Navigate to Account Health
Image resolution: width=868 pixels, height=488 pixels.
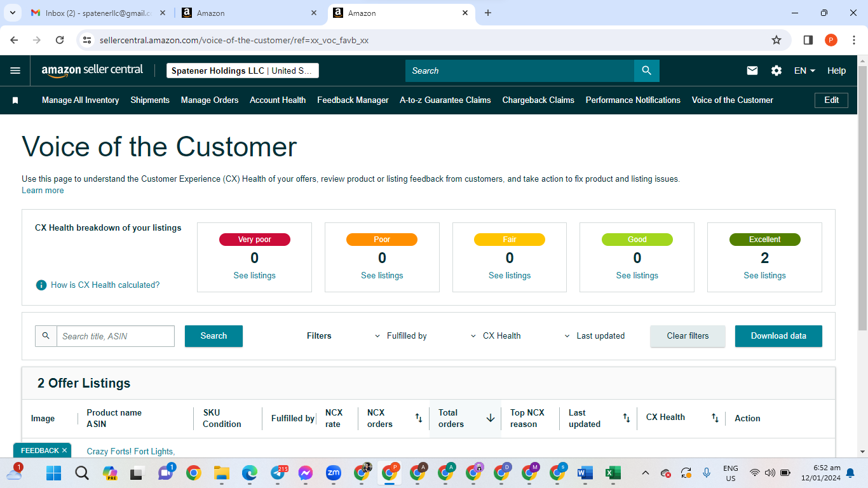pyautogui.click(x=278, y=100)
